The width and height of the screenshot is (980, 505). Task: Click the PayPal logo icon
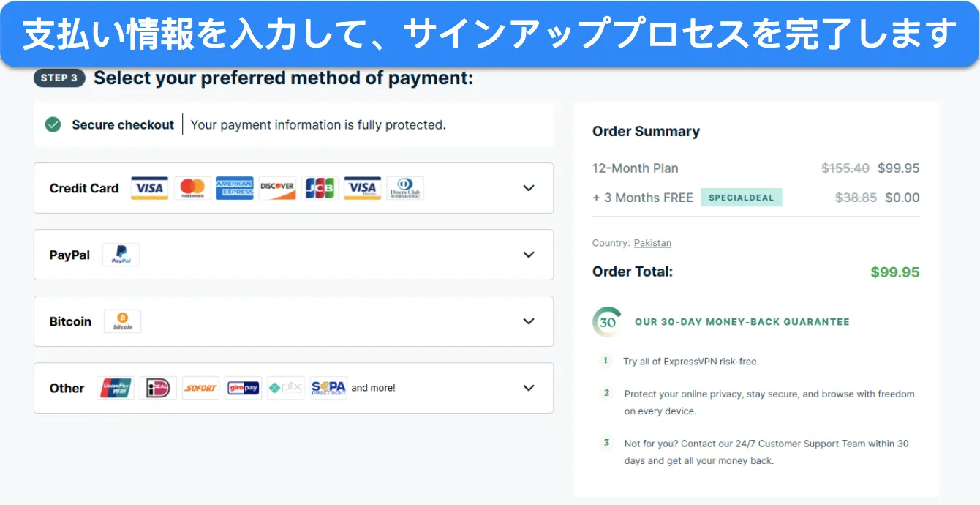tap(121, 255)
